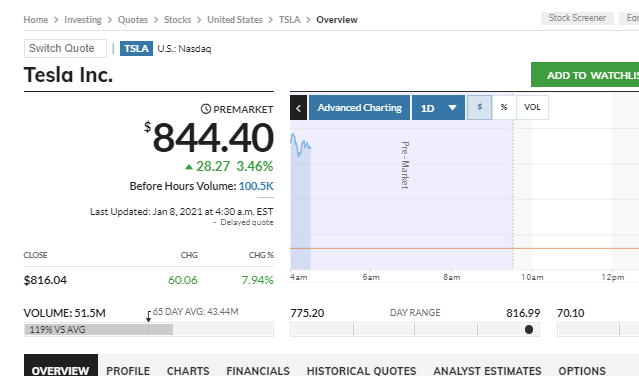This screenshot has height=376, width=639.
Task: Open the 1D time range dropdown
Action: (x=438, y=108)
